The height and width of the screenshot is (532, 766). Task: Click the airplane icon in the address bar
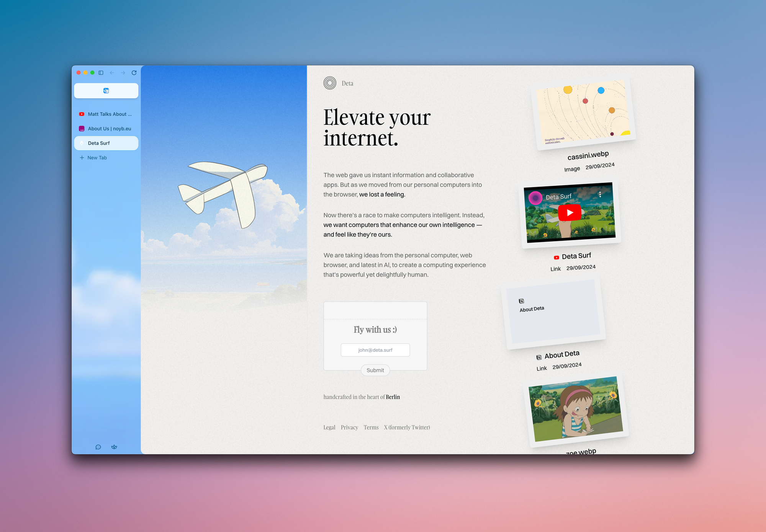[106, 91]
